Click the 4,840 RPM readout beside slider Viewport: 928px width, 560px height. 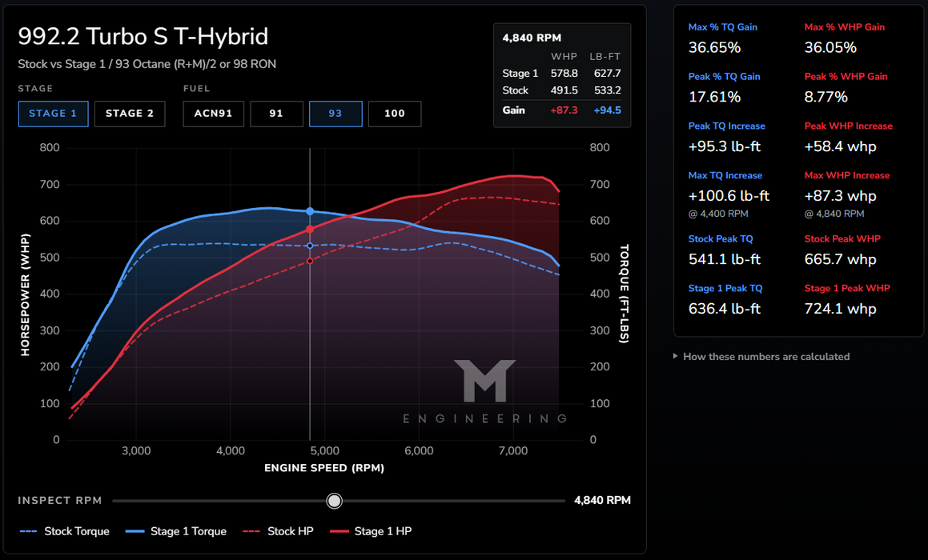602,500
